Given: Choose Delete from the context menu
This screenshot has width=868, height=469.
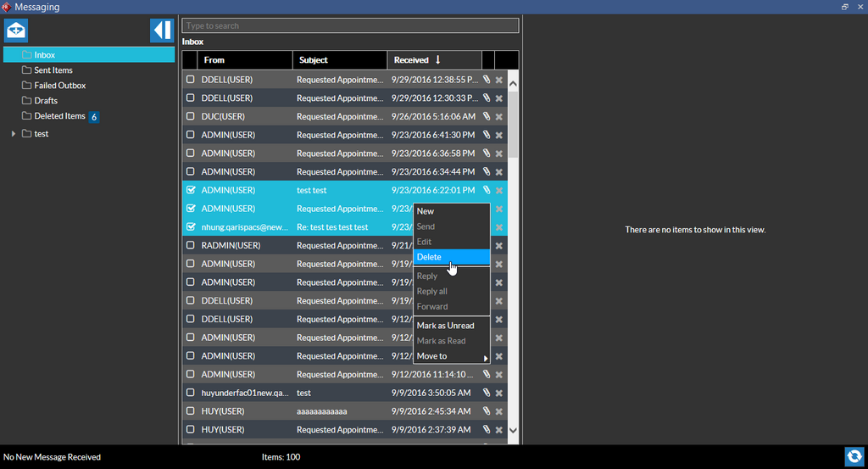Looking at the screenshot, I should coord(429,257).
